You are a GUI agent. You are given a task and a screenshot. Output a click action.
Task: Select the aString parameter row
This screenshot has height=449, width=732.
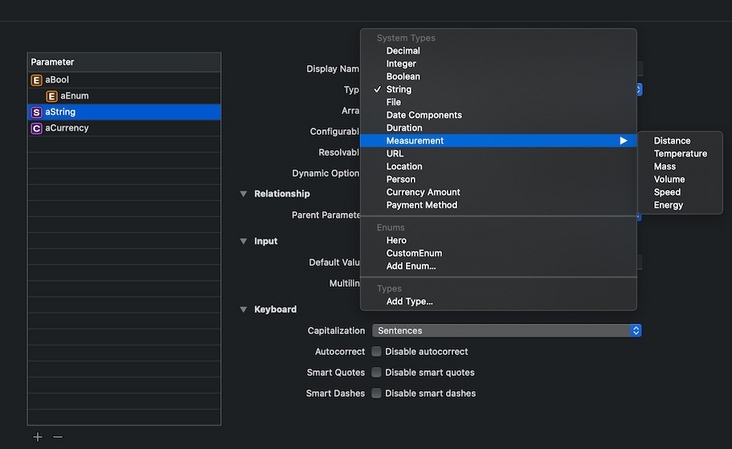click(x=124, y=112)
